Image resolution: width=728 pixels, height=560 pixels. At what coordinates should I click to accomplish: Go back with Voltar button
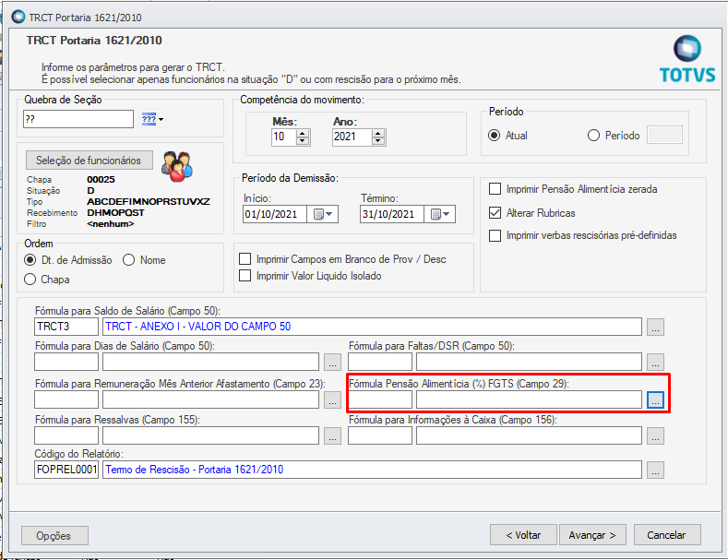(523, 535)
